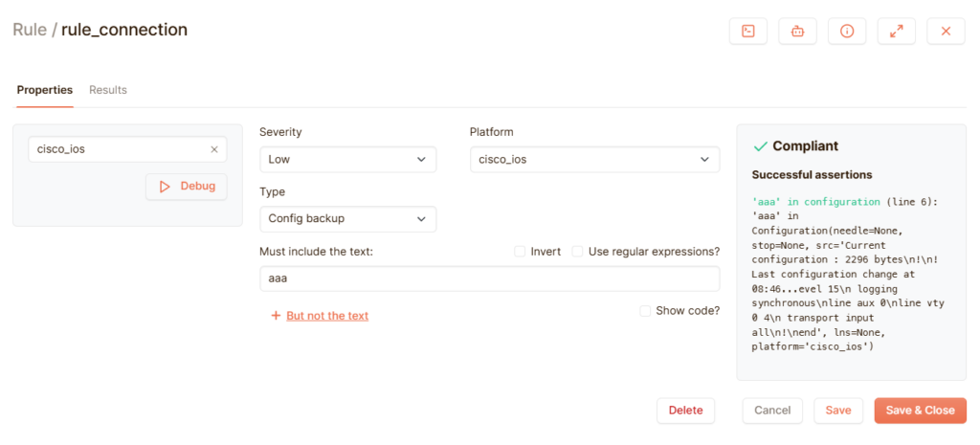This screenshot has height=445, width=980.
Task: Open the Severity dropdown
Action: [x=347, y=160]
